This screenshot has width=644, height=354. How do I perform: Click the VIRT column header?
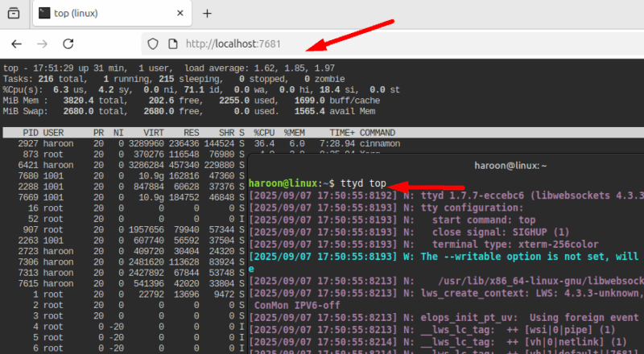tap(154, 133)
